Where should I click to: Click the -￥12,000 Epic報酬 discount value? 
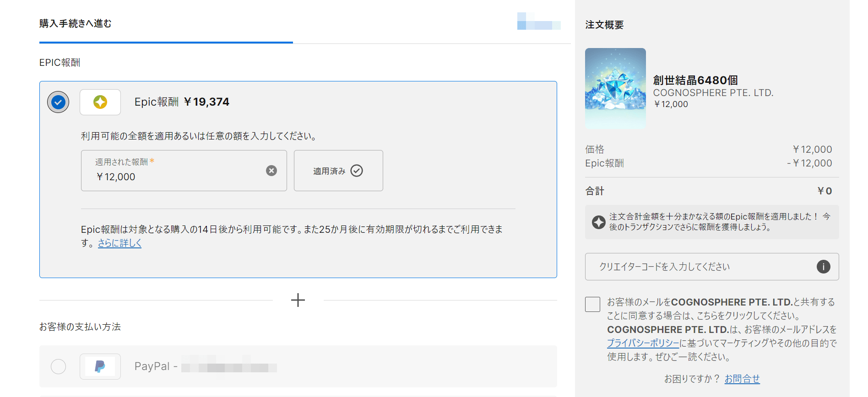click(809, 163)
